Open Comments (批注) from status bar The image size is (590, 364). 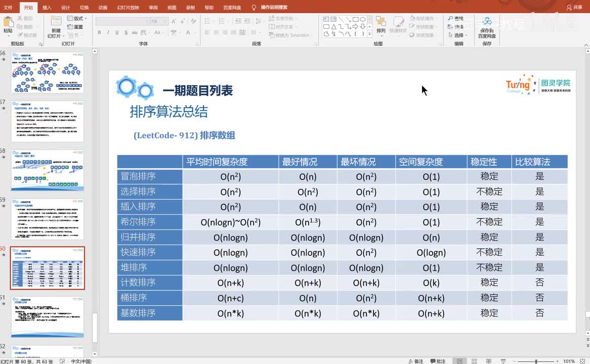point(438,361)
